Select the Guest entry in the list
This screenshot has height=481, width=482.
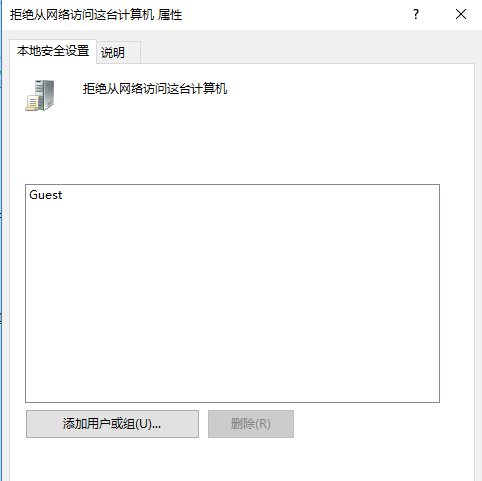[x=46, y=195]
